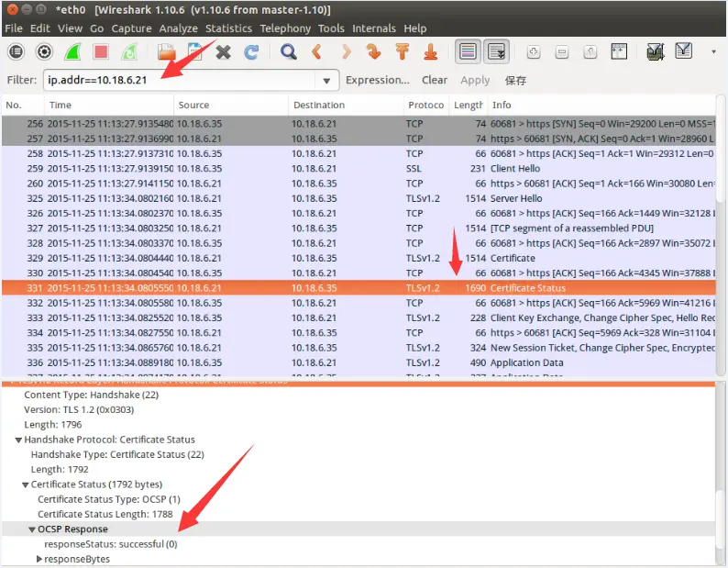Select packet 259 Client Hello
This screenshot has width=728, height=568.
pyautogui.click(x=358, y=169)
